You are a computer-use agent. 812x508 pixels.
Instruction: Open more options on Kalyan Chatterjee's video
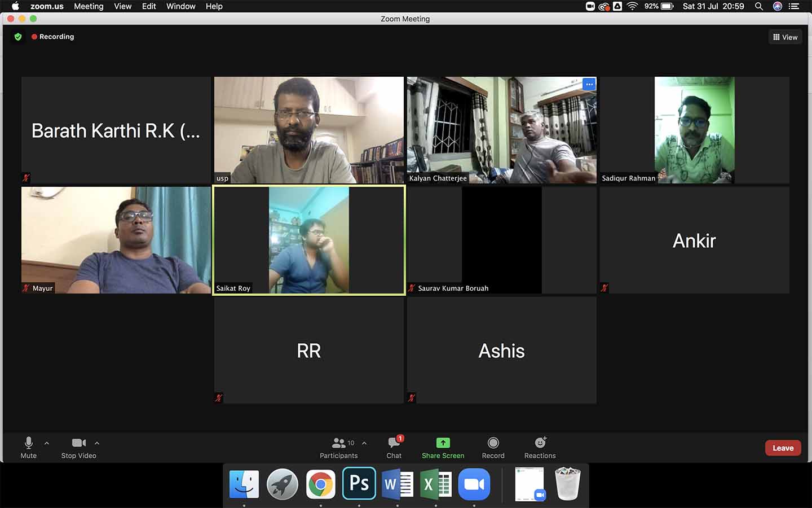pos(589,84)
